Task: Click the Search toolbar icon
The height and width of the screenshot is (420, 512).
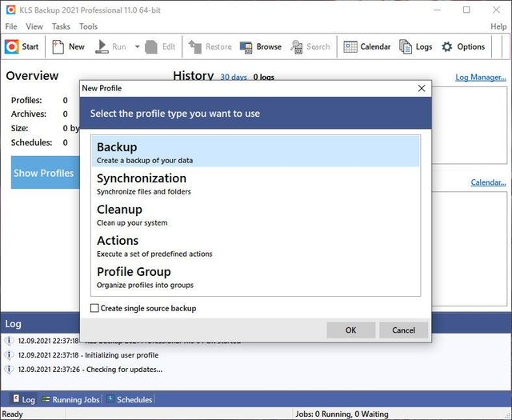Action: pyautogui.click(x=297, y=46)
